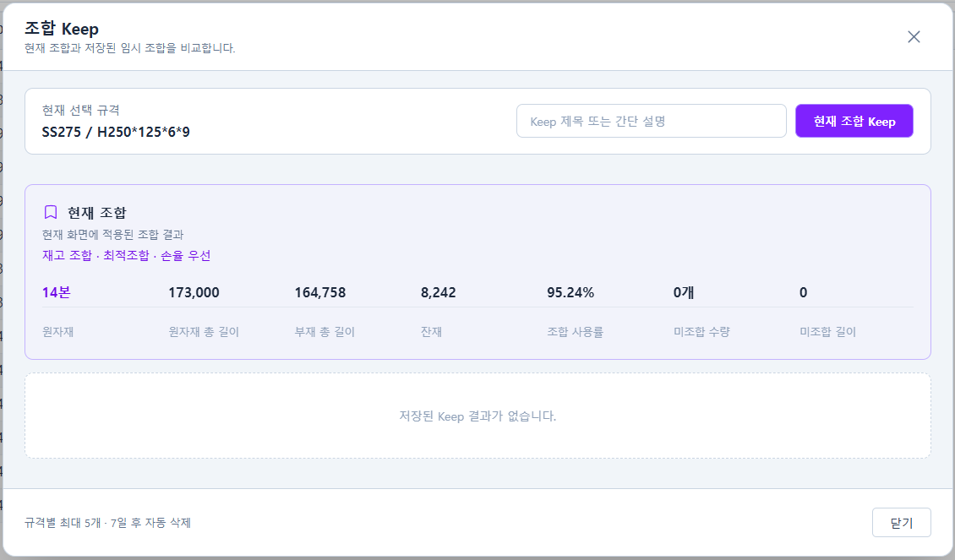
Task: Click the 미조합 수량 label
Action: [x=701, y=332]
